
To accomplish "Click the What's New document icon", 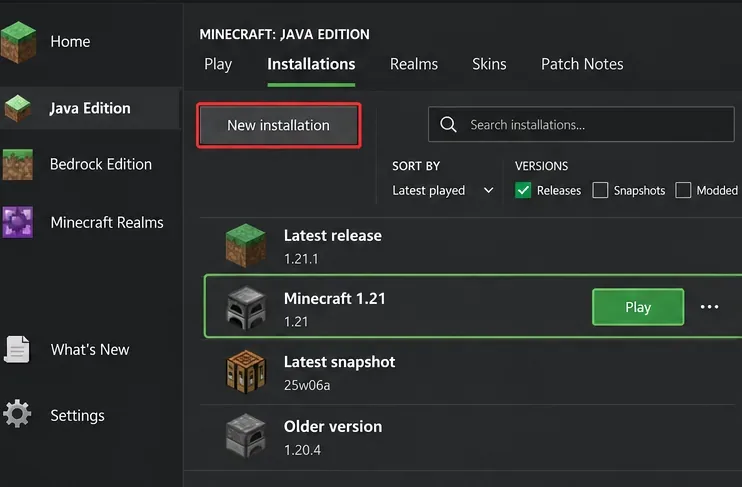I will tap(17, 349).
